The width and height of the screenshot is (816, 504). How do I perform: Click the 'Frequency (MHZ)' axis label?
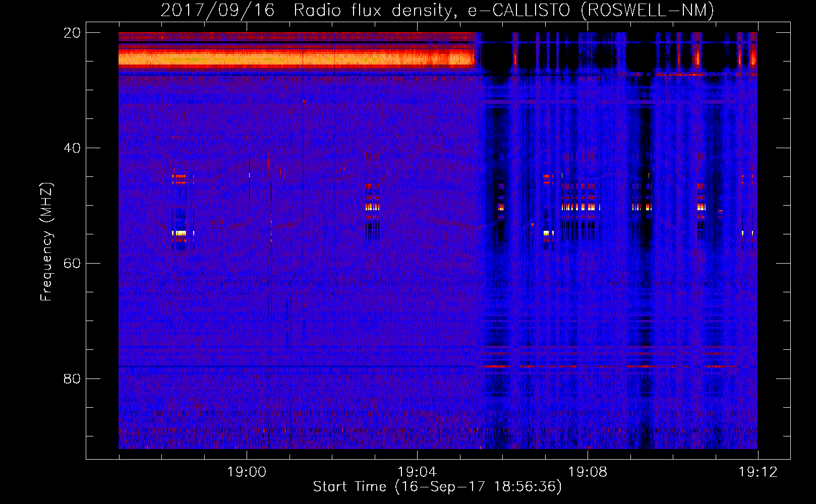(x=46, y=242)
